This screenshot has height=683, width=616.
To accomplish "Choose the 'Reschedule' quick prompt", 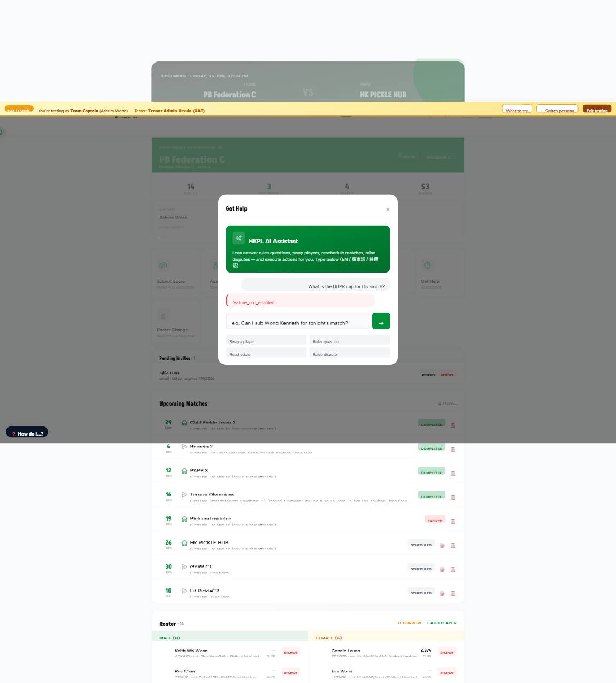I will (x=266, y=353).
